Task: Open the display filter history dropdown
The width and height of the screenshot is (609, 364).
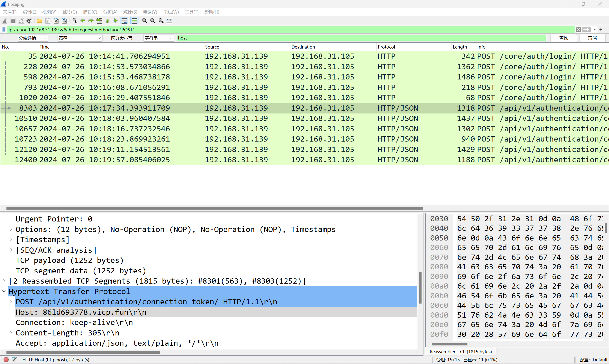Action: click(x=594, y=30)
